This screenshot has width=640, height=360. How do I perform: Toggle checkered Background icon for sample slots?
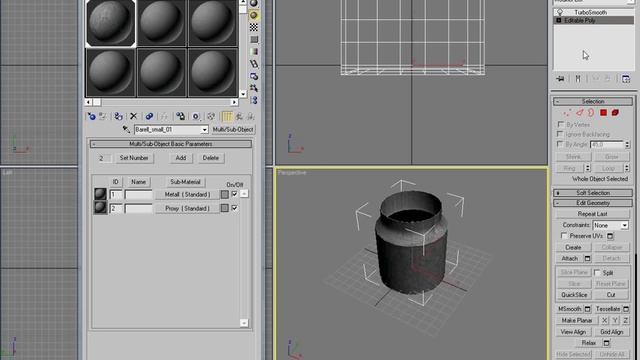coord(254,27)
